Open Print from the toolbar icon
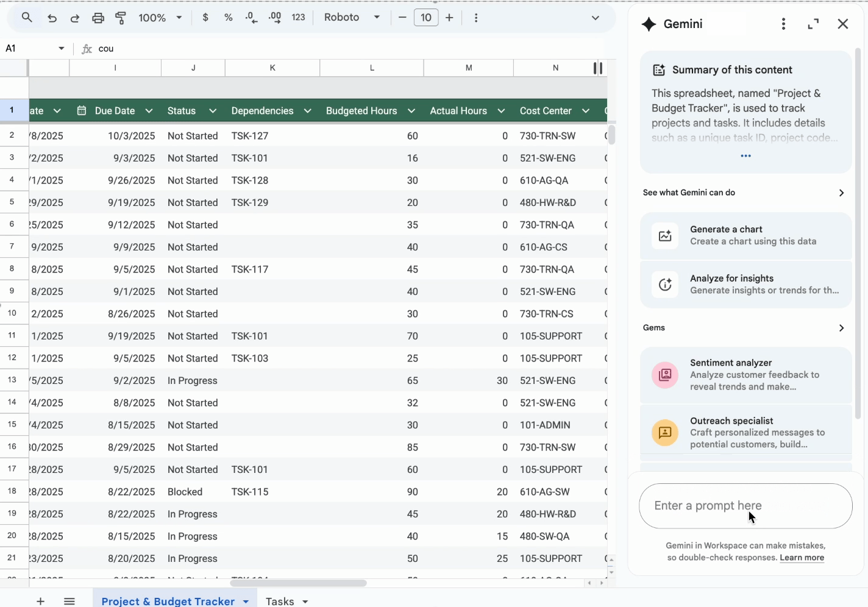 tap(98, 18)
